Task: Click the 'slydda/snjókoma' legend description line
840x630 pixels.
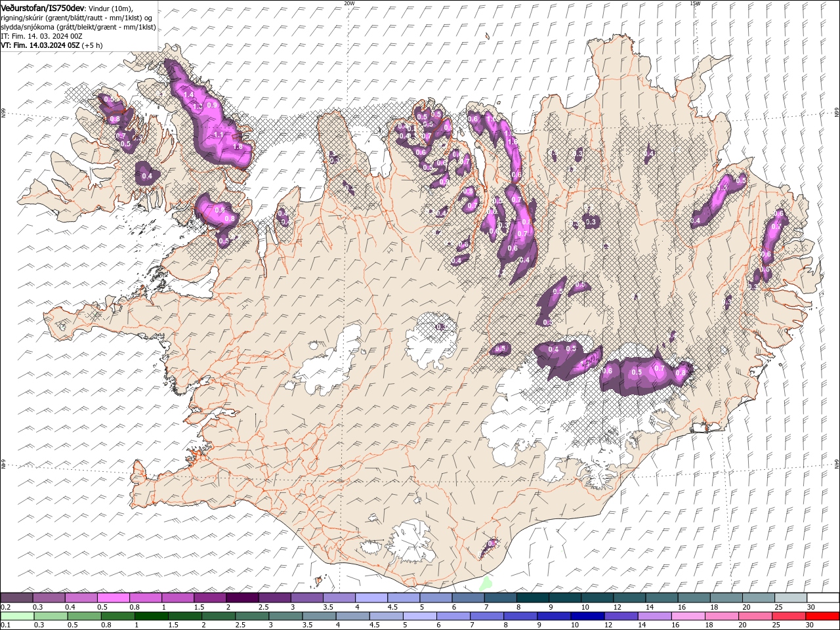Action: [x=78, y=27]
